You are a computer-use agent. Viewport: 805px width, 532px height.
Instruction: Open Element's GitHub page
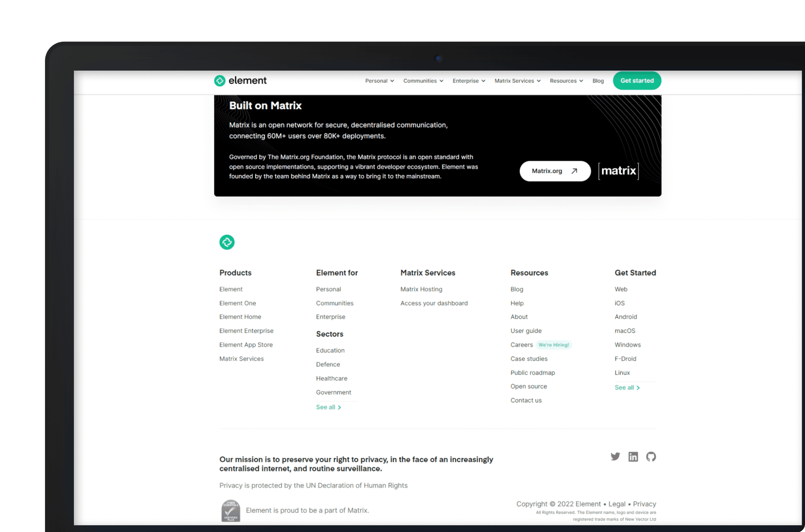[x=651, y=456]
